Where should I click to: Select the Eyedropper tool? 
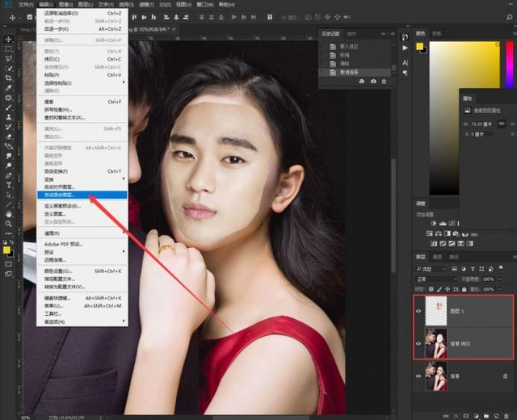8,88
